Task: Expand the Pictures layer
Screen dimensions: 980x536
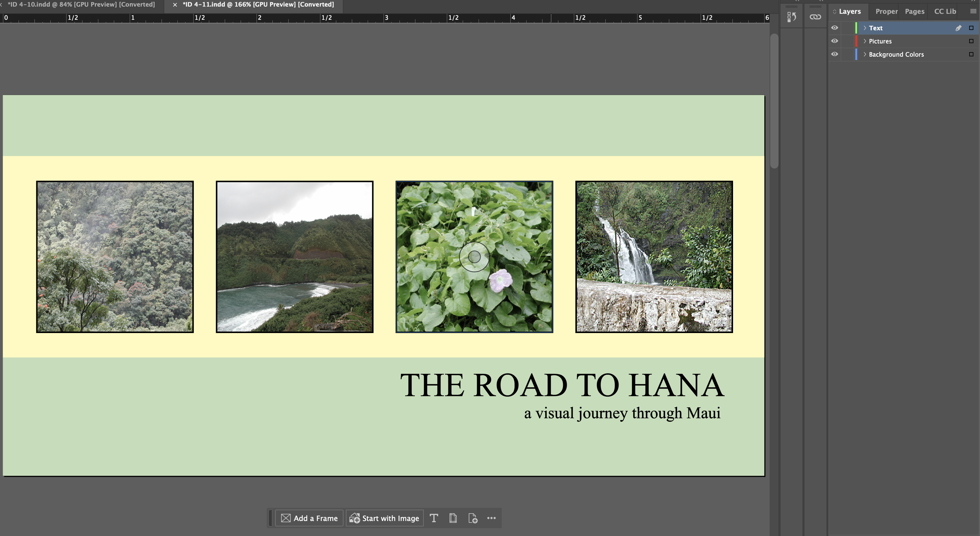Action: click(865, 41)
